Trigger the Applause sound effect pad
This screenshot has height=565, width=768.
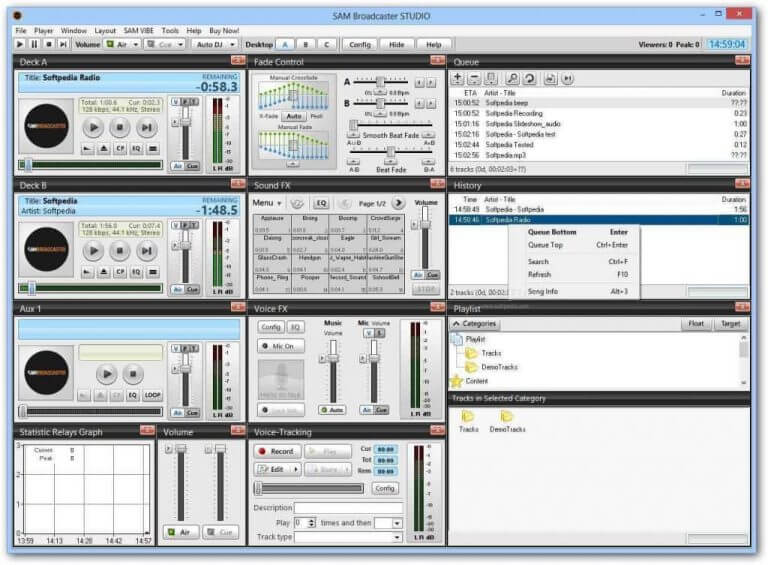click(272, 224)
